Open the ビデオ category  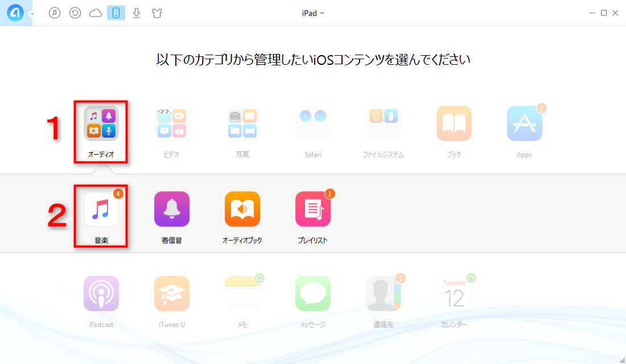[172, 124]
